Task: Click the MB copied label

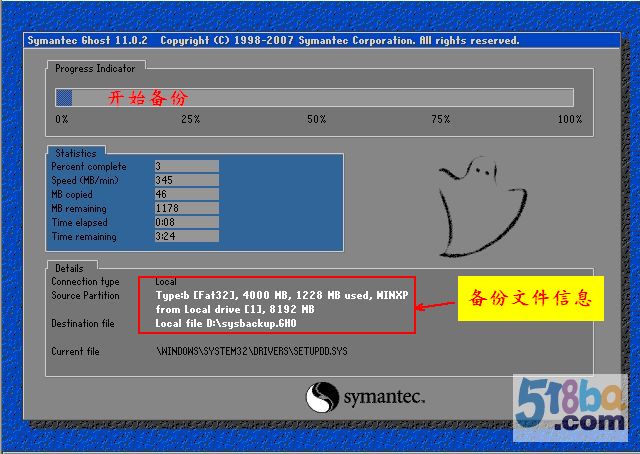Action: 72,194
